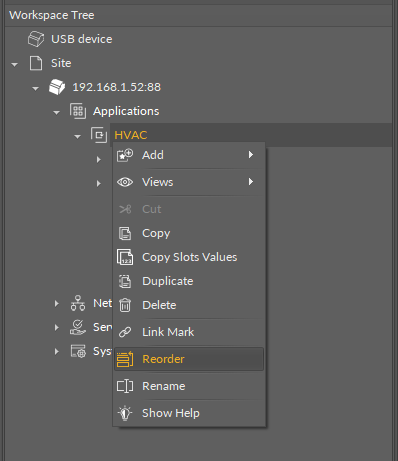Screen dimensions: 398x461
Task: Click the Site document icon
Action: point(36,63)
